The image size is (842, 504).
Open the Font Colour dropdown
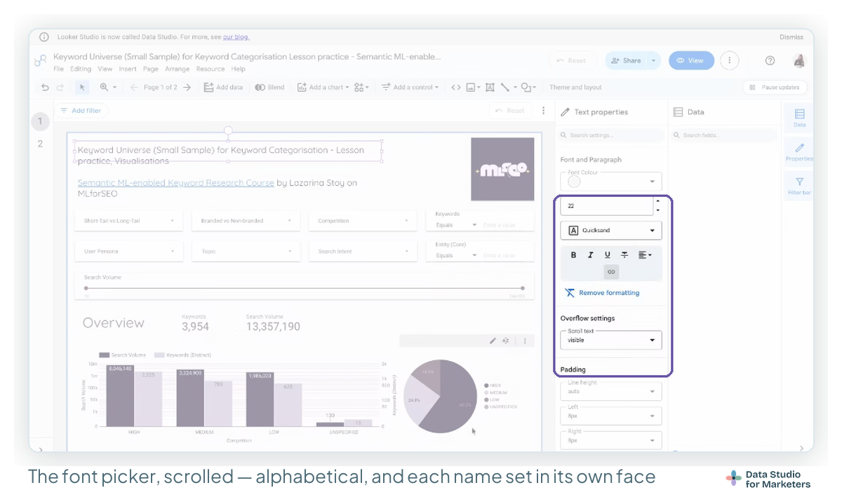click(610, 182)
